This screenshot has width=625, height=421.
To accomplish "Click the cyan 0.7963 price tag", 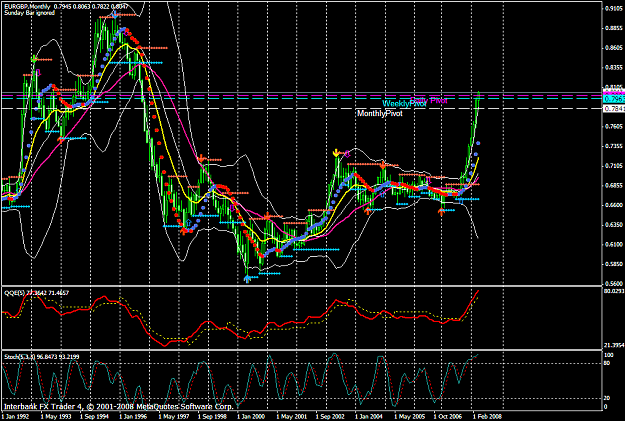I will coord(614,99).
